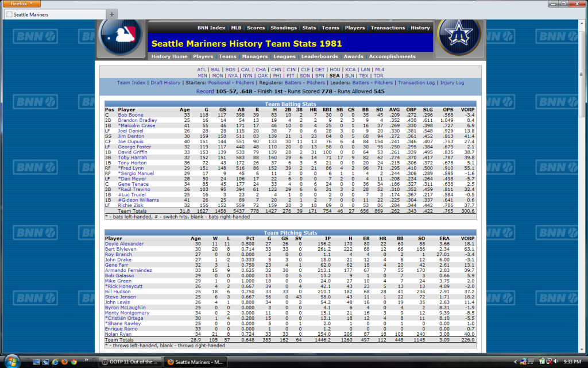Click Leaderboards in the history submenu
This screenshot has height=368, width=588.
tap(319, 56)
